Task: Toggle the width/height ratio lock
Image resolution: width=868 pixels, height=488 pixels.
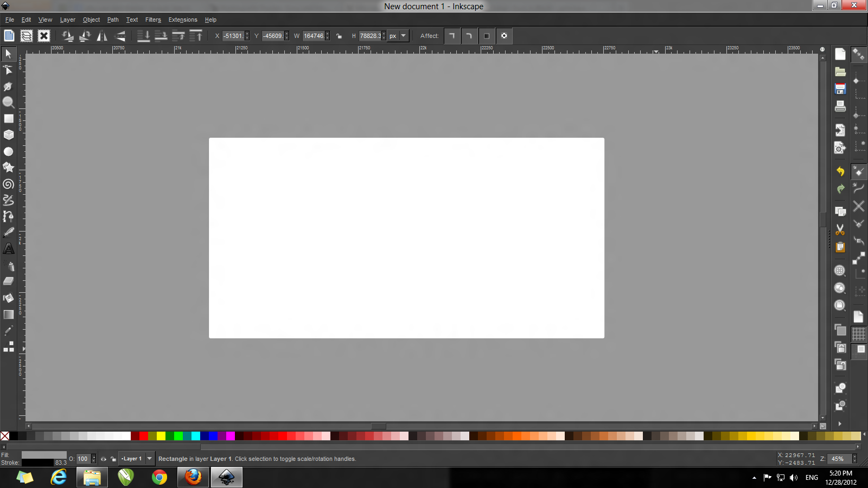Action: 339,36
